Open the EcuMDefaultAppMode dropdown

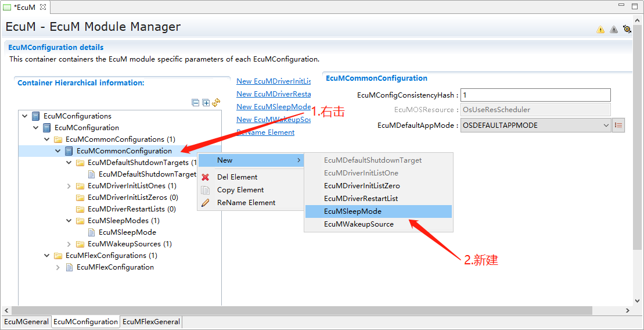click(x=606, y=125)
